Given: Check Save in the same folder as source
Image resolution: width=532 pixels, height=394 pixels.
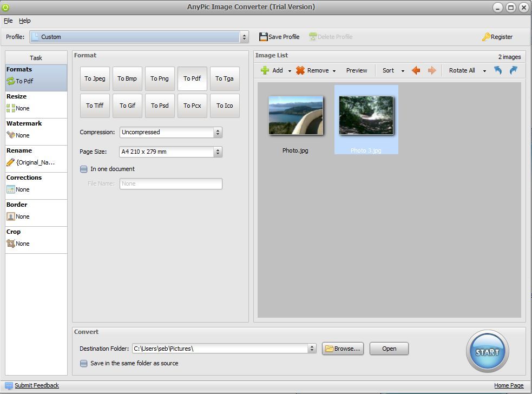Looking at the screenshot, I should point(84,363).
